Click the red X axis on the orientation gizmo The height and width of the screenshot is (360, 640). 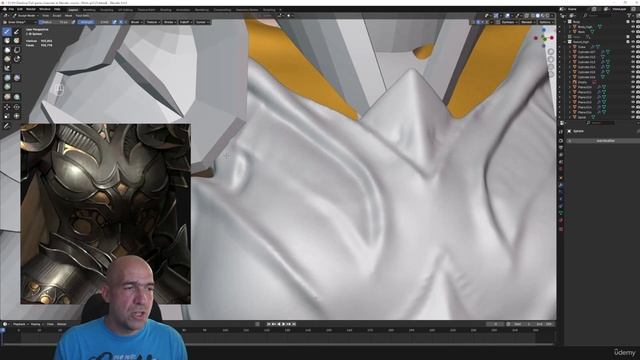pyautogui.click(x=551, y=38)
